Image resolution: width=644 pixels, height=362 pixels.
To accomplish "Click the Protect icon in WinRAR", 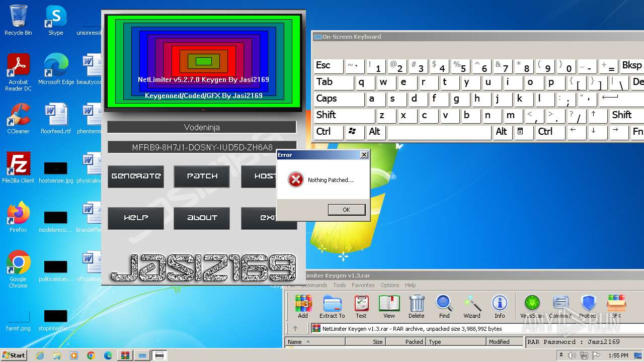I will pos(588,306).
